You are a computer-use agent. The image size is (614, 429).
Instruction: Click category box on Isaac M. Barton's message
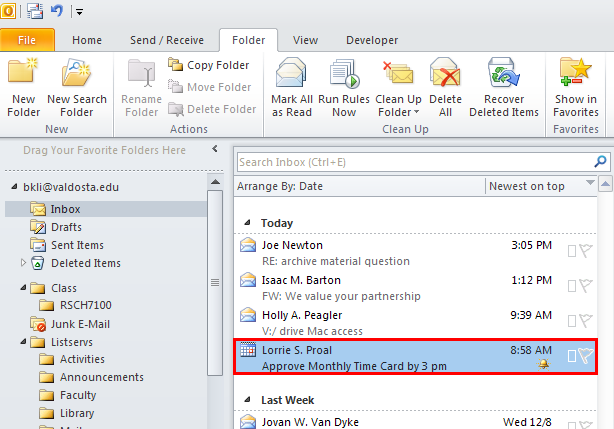[x=572, y=286]
